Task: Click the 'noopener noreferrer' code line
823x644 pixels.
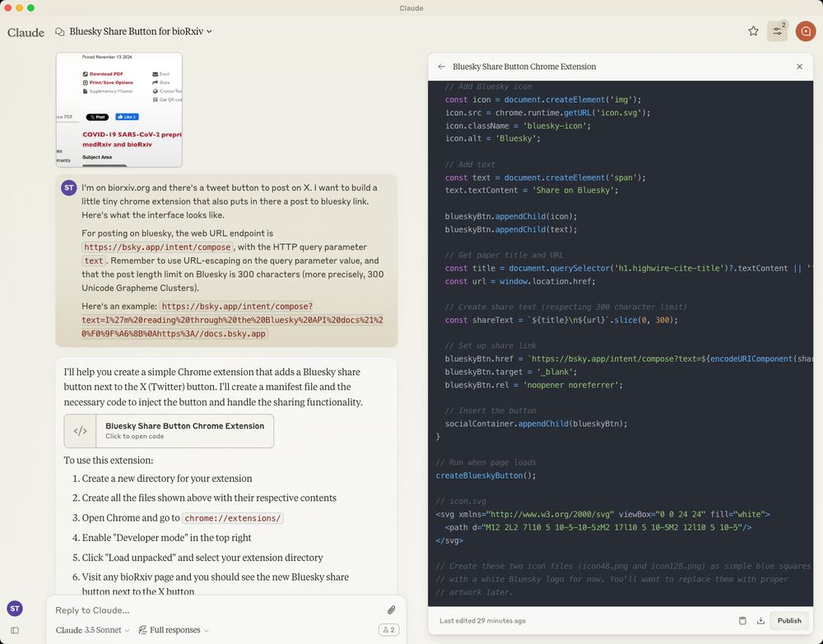Action: [534, 385]
